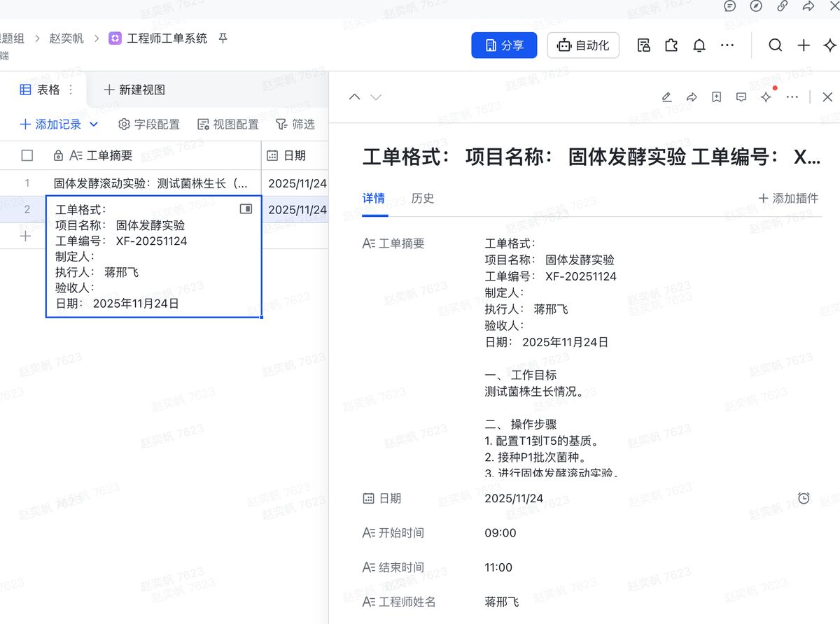Close the record detail panel
The width and height of the screenshot is (840, 624).
[x=827, y=97]
